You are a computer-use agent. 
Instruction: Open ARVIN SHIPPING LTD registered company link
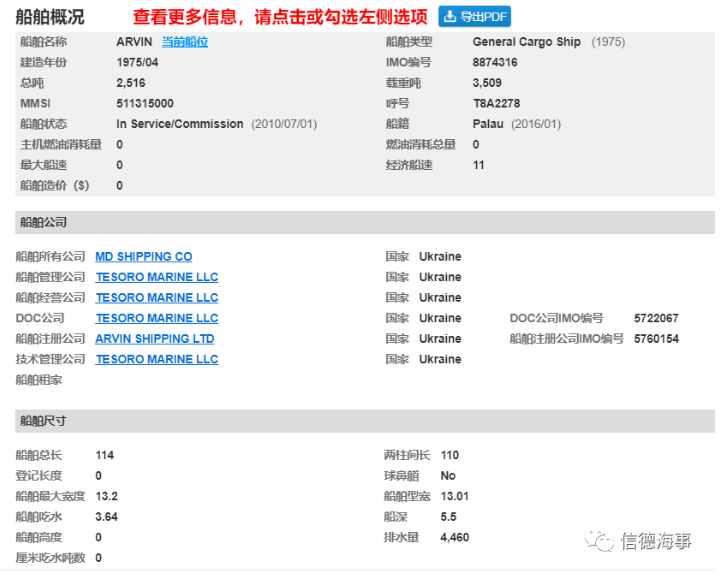(154, 339)
